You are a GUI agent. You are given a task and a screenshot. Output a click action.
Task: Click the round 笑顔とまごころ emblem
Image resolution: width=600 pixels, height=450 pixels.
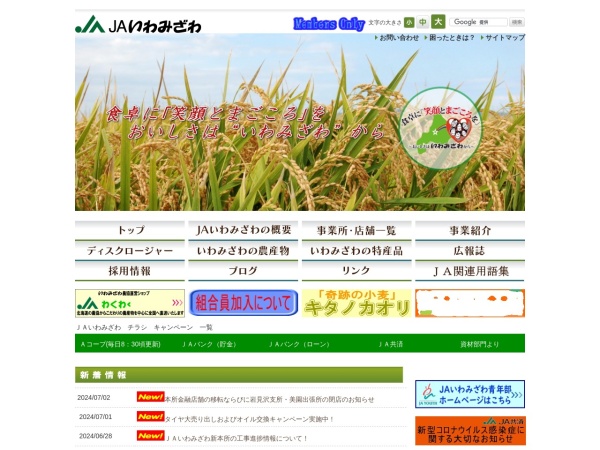coord(441,128)
